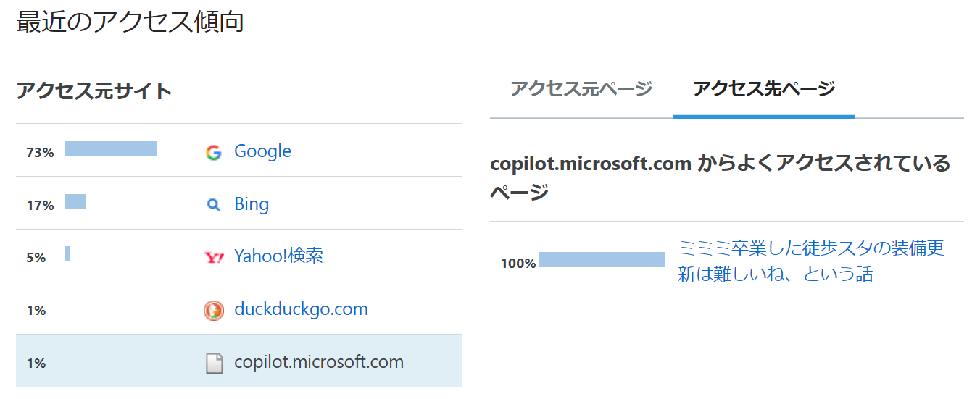Click the Yahoo! red Y icon
This screenshot has width=980, height=399.
coord(214,257)
